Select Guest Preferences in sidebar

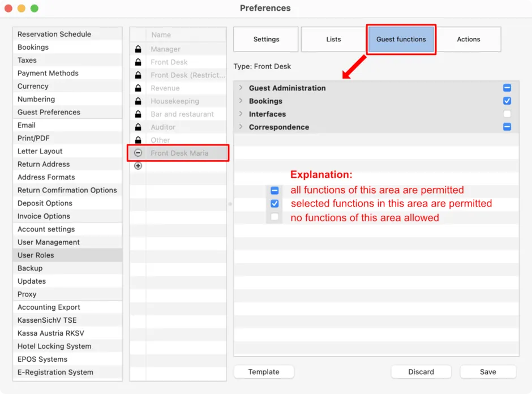pyautogui.click(x=67, y=112)
